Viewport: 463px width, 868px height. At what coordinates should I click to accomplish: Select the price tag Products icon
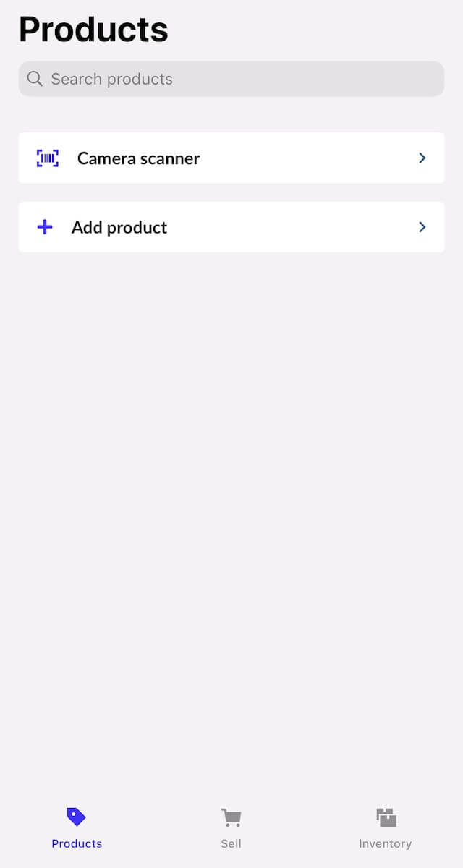[76, 816]
